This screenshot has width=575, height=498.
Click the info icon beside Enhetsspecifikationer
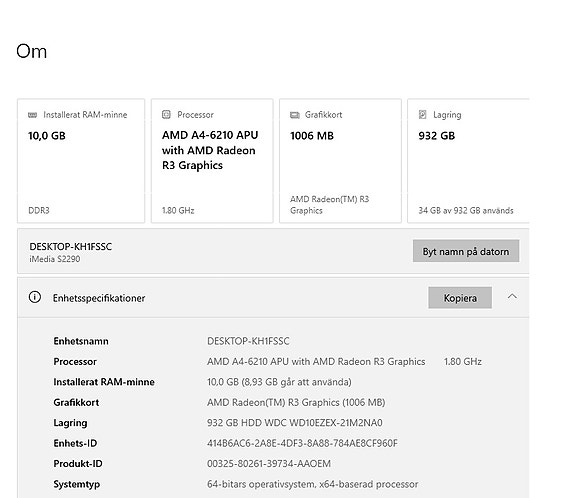point(35,297)
